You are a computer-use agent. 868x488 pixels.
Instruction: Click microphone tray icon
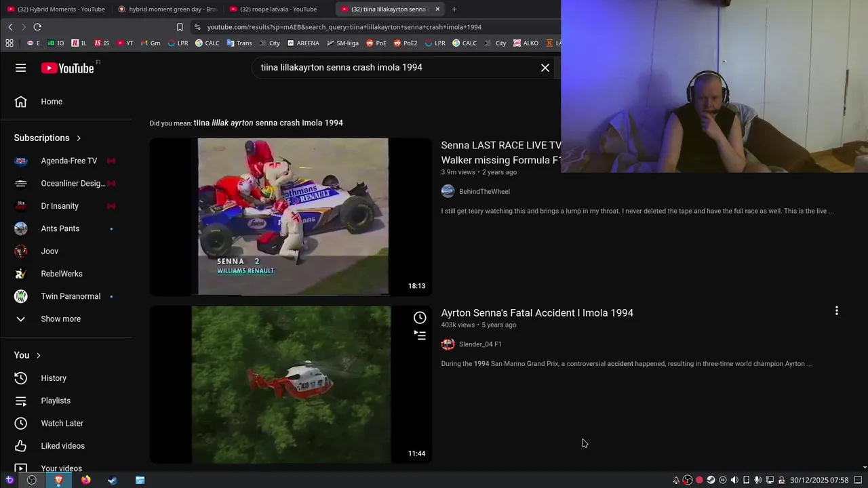pos(758,480)
